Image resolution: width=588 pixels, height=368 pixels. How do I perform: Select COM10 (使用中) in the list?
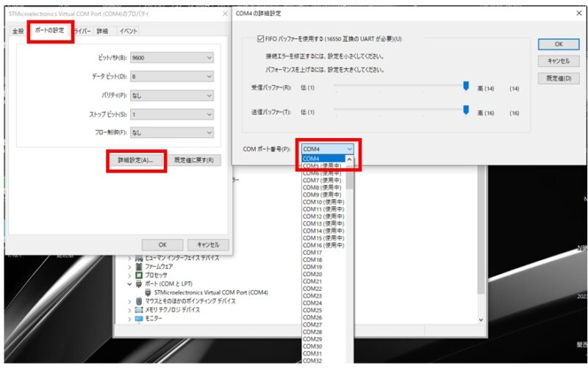coord(323,202)
